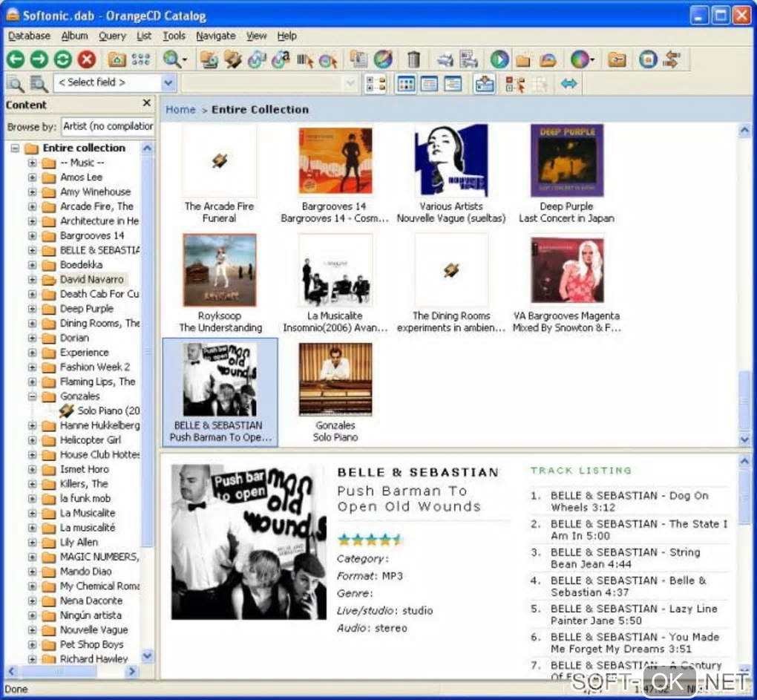The height and width of the screenshot is (700, 757).
Task: Click the blue rounded square disc icon
Action: (x=648, y=59)
